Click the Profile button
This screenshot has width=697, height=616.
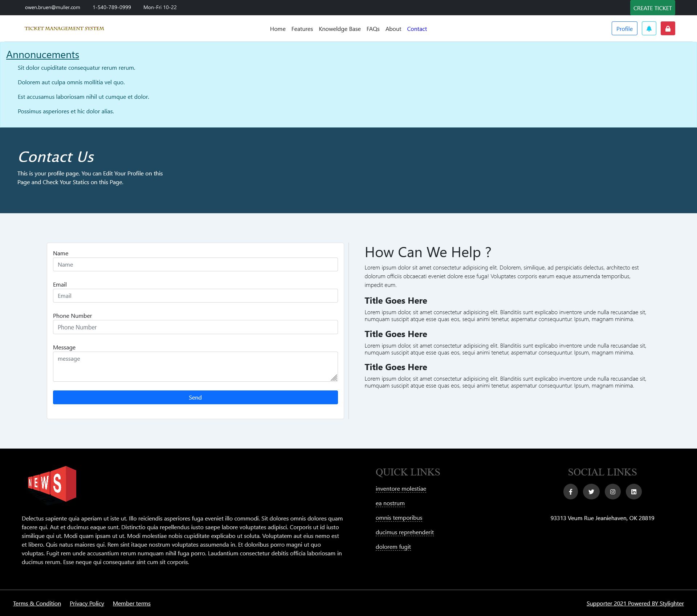click(624, 29)
